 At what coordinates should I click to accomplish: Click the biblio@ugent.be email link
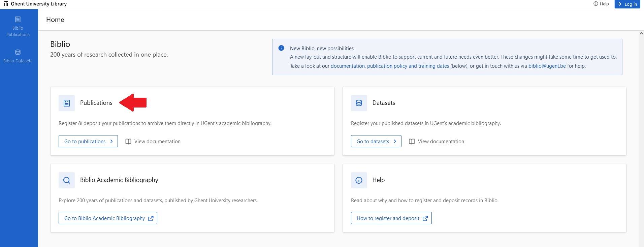[x=547, y=66]
